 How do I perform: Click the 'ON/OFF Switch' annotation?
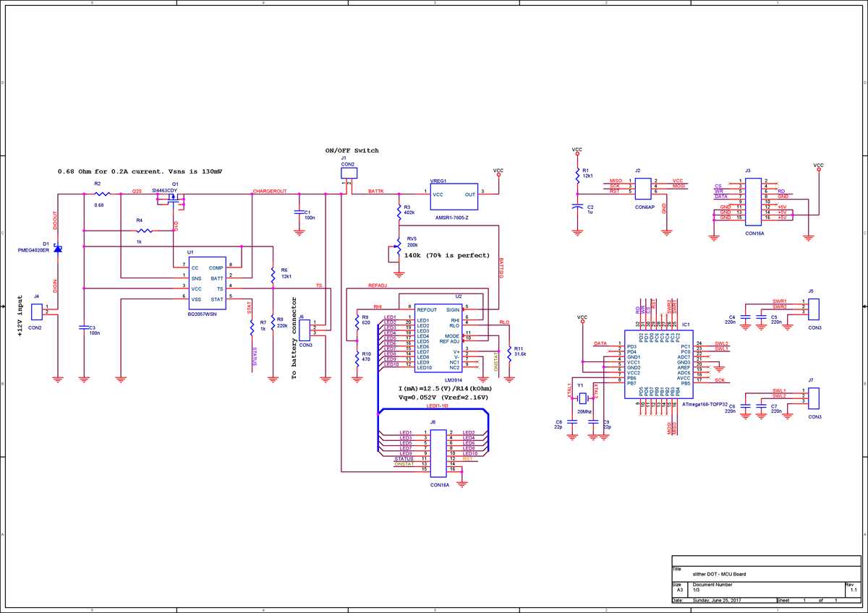[352, 150]
